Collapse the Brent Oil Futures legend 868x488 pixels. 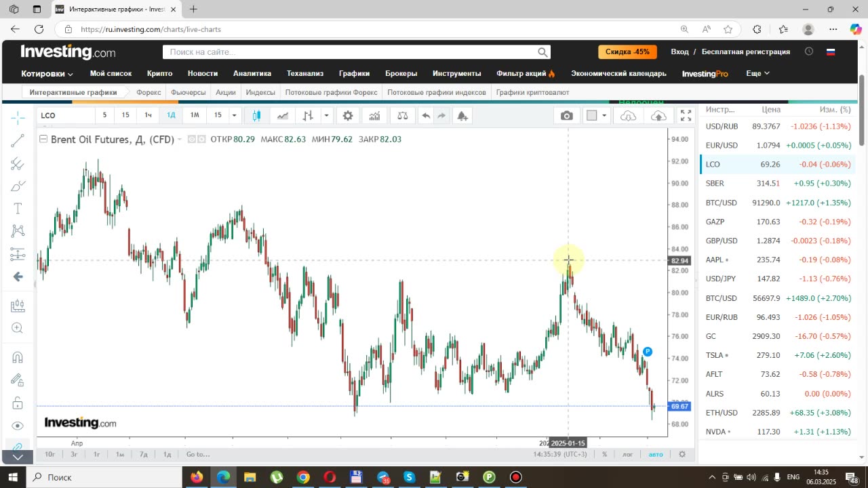click(43, 139)
